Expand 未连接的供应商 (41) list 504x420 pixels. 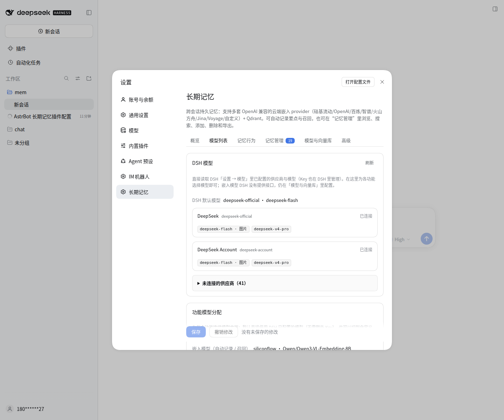click(285, 283)
